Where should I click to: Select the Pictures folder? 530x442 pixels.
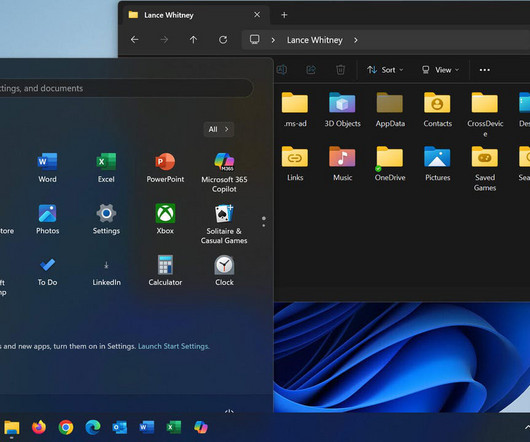click(x=437, y=164)
